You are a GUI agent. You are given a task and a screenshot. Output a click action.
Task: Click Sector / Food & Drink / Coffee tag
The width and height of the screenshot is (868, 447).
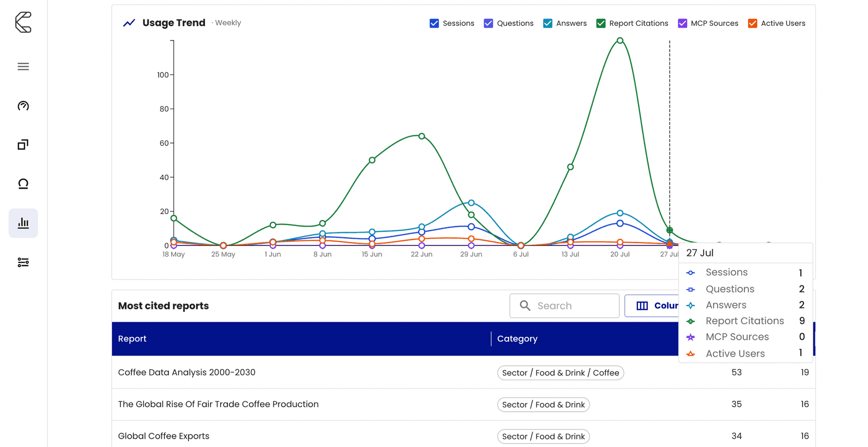click(561, 373)
